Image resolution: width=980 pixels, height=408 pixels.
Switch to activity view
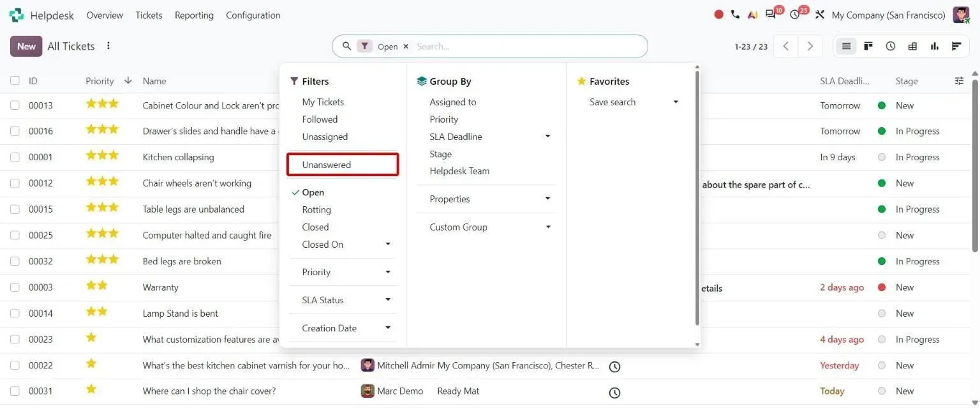[x=891, y=46]
